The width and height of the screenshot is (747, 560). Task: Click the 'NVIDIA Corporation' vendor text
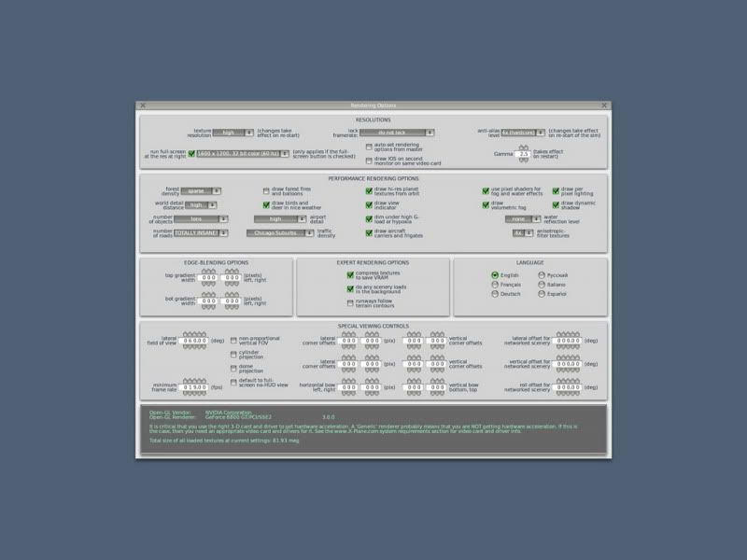pos(228,413)
